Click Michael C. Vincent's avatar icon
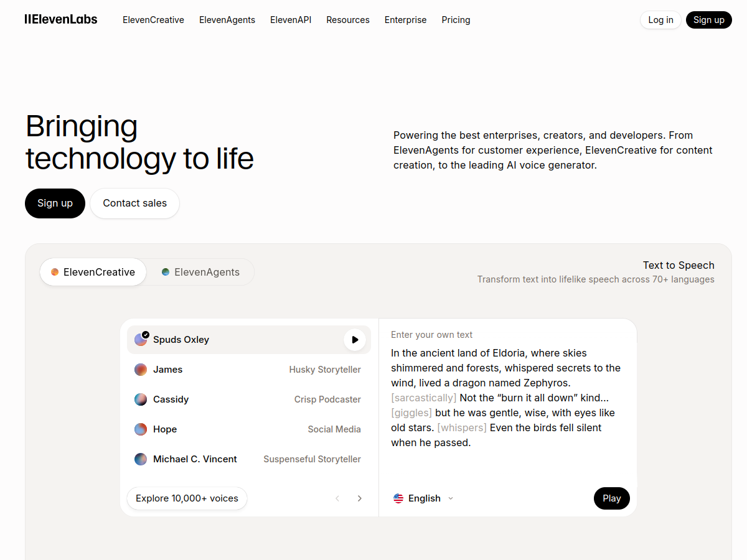Screen dimensions: 747x560 click(x=141, y=459)
